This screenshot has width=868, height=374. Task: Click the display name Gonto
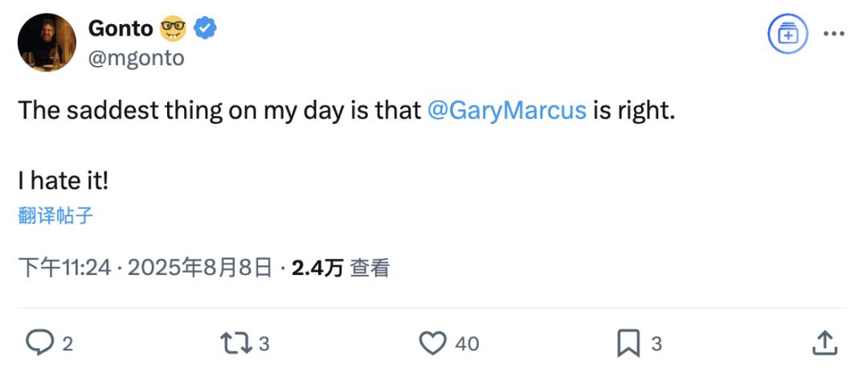[120, 28]
